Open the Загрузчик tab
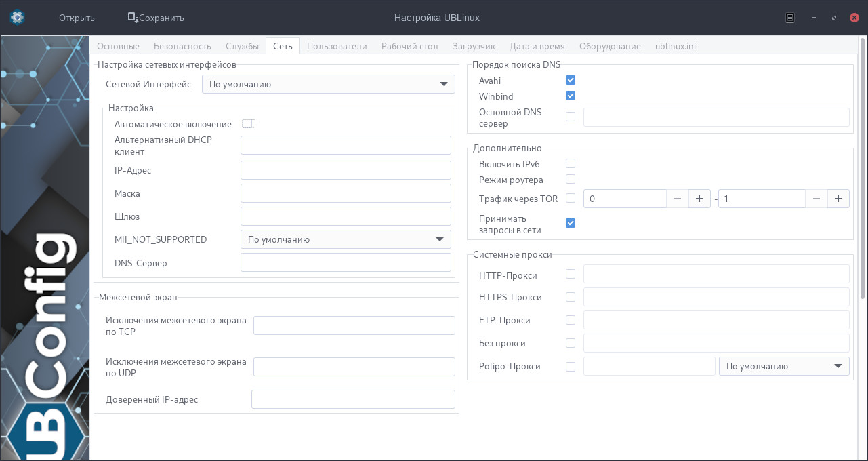 [x=474, y=46]
